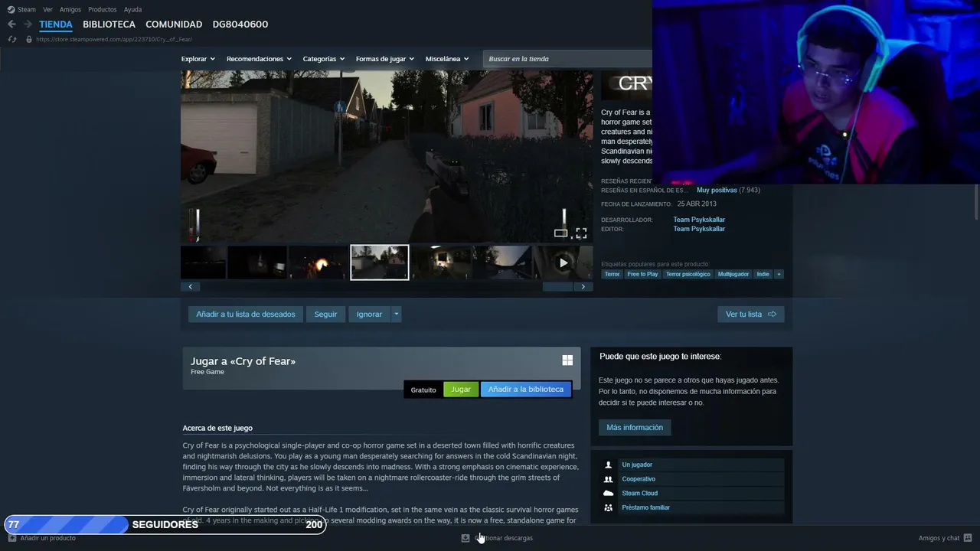980x551 pixels.
Task: Open the Productos menu
Action: (x=103, y=9)
